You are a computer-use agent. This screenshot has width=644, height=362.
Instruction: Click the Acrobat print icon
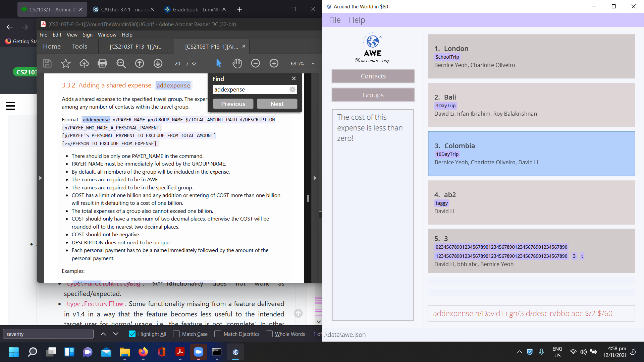pyautogui.click(x=102, y=63)
